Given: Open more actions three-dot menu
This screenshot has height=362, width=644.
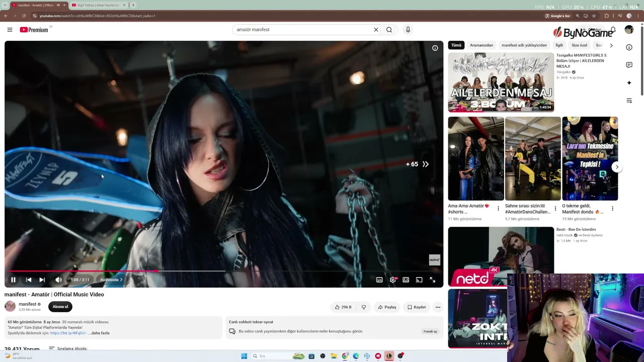Looking at the screenshot, I should click(438, 307).
